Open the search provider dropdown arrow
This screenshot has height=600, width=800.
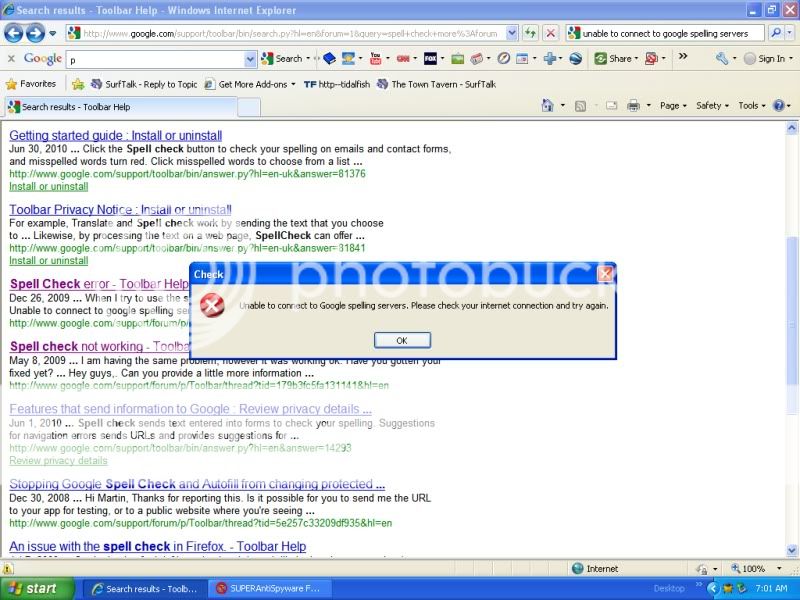pos(789,33)
